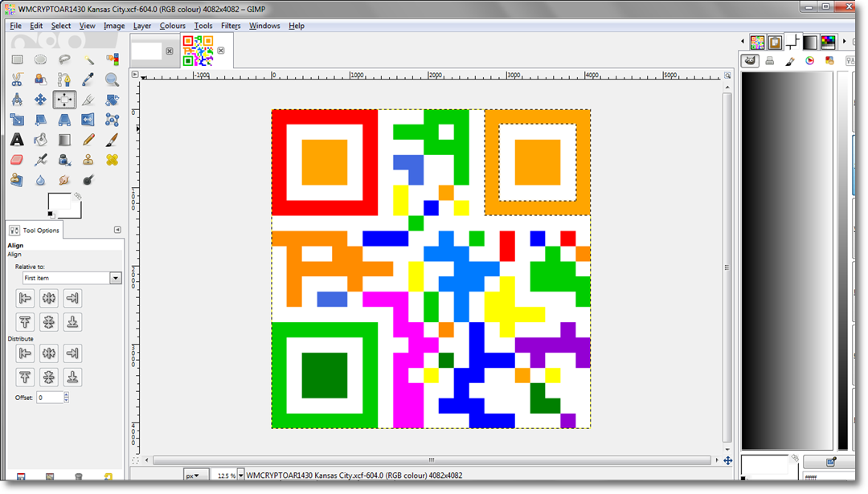Select the Blend gradient tool

point(64,140)
